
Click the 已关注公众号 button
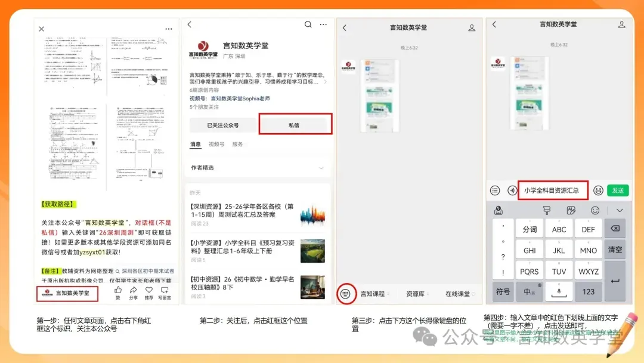tap(222, 125)
